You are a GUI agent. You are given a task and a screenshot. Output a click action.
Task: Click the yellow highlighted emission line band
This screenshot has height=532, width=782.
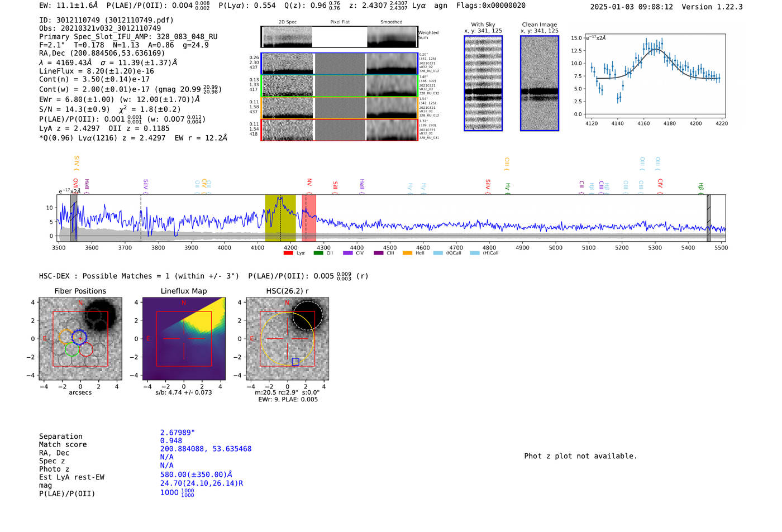[x=280, y=218]
